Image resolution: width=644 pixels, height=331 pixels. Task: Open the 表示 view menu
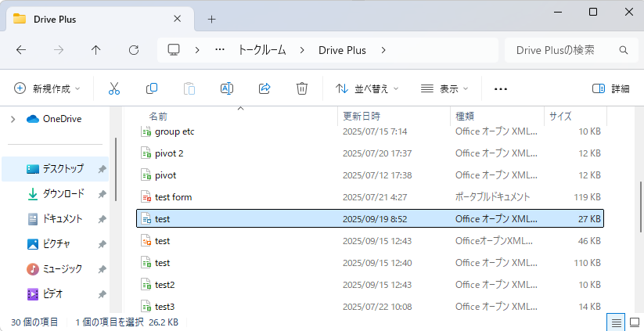(444, 88)
